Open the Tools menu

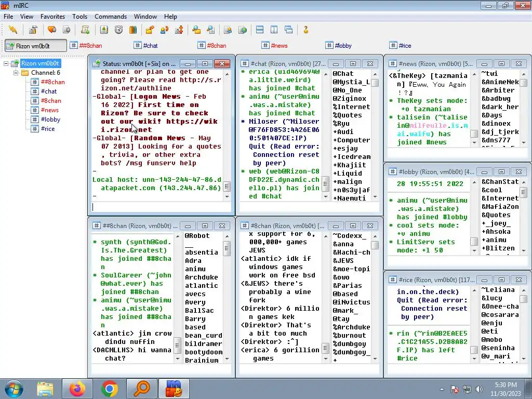pyautogui.click(x=79, y=17)
